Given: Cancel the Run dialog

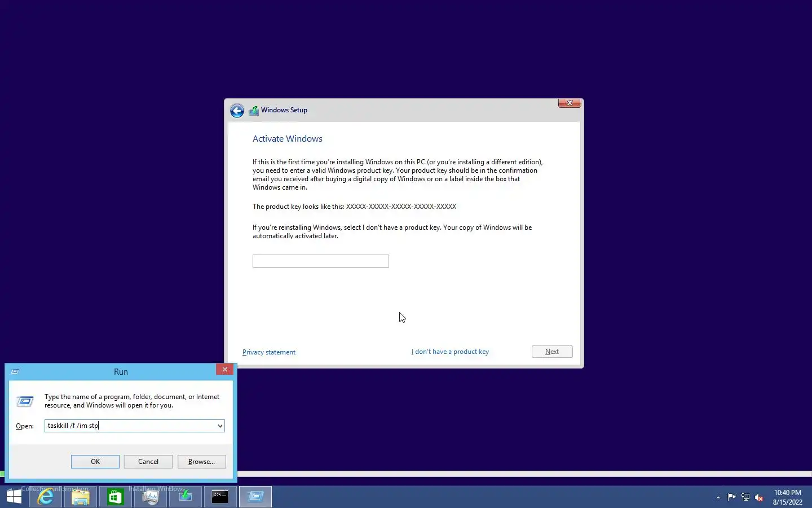Looking at the screenshot, I should pyautogui.click(x=148, y=462).
